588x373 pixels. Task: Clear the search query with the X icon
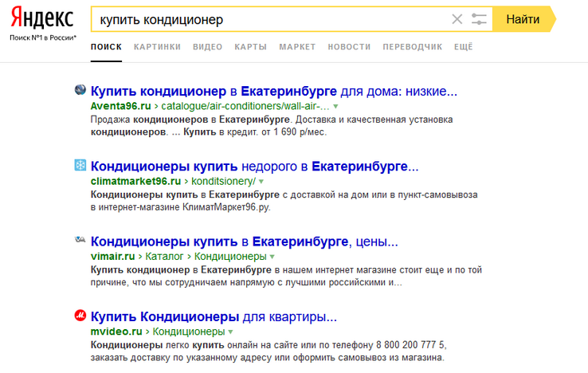457,19
